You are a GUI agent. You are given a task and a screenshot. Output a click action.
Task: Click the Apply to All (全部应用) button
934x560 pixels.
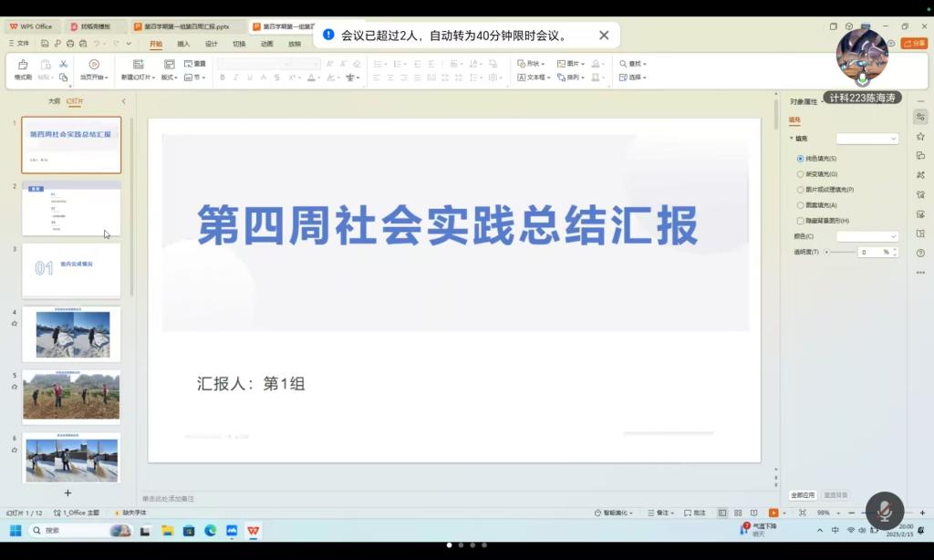pyautogui.click(x=803, y=495)
